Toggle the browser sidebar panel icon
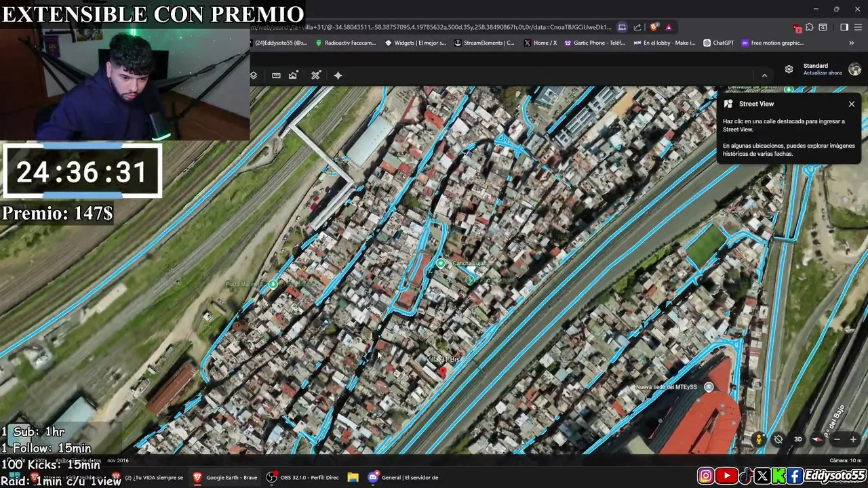 844,27
